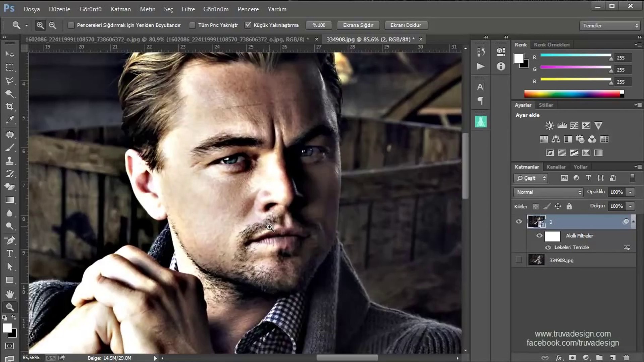Select the Clone Stamp tool
The width and height of the screenshot is (644, 362).
click(x=10, y=161)
